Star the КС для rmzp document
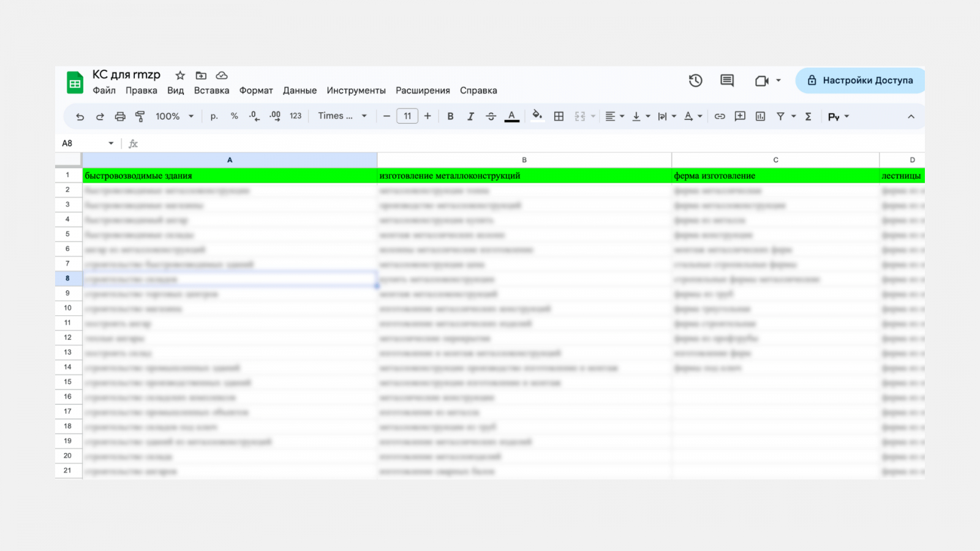980x551 pixels. coord(180,75)
